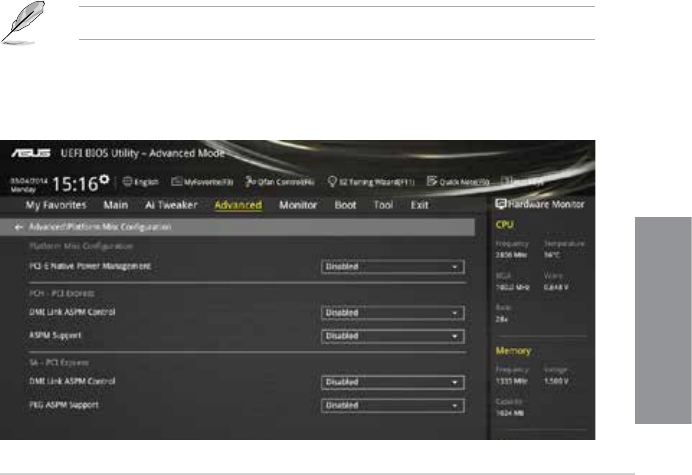Click the memory voltage value 1.500 V

(x=556, y=381)
